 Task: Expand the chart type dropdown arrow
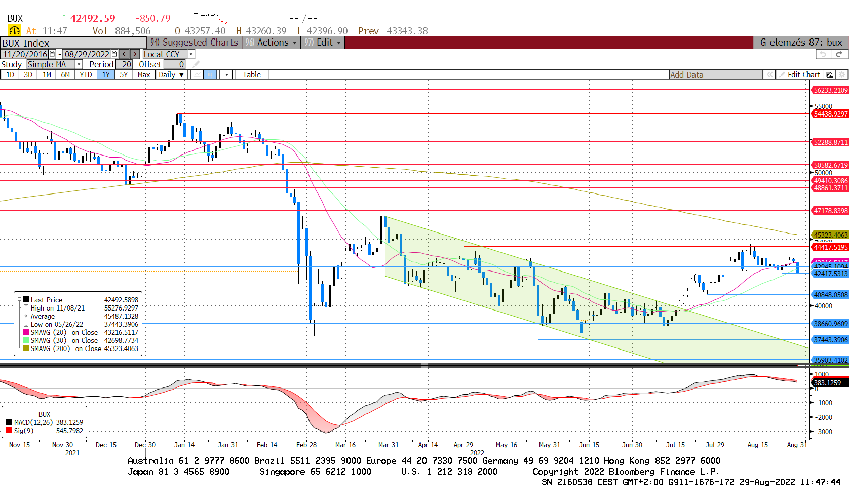[x=227, y=75]
